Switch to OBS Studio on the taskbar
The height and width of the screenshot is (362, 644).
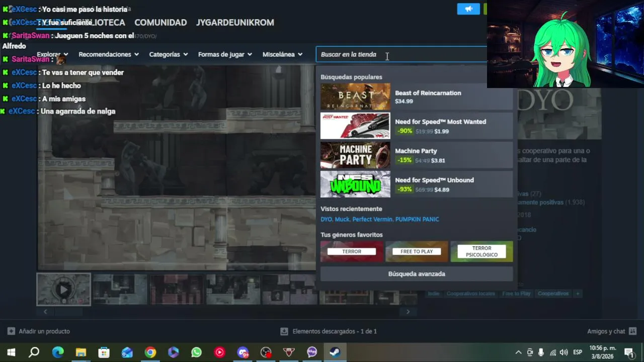click(x=266, y=352)
